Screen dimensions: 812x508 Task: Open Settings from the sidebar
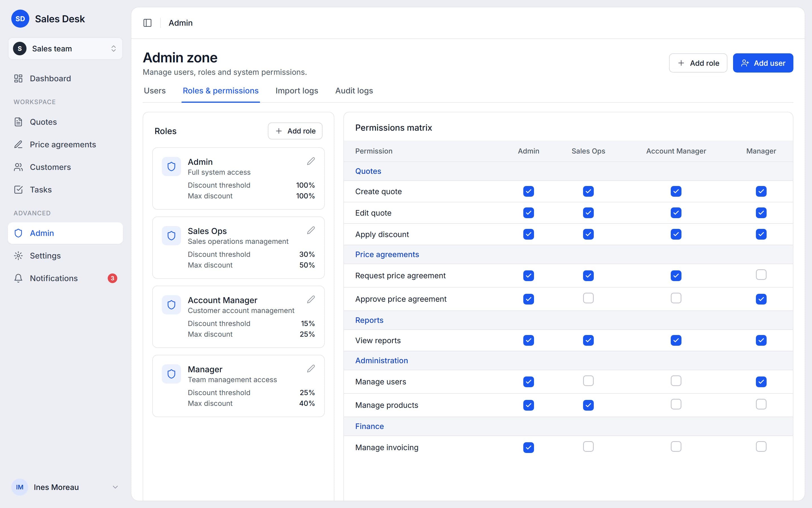pos(65,256)
